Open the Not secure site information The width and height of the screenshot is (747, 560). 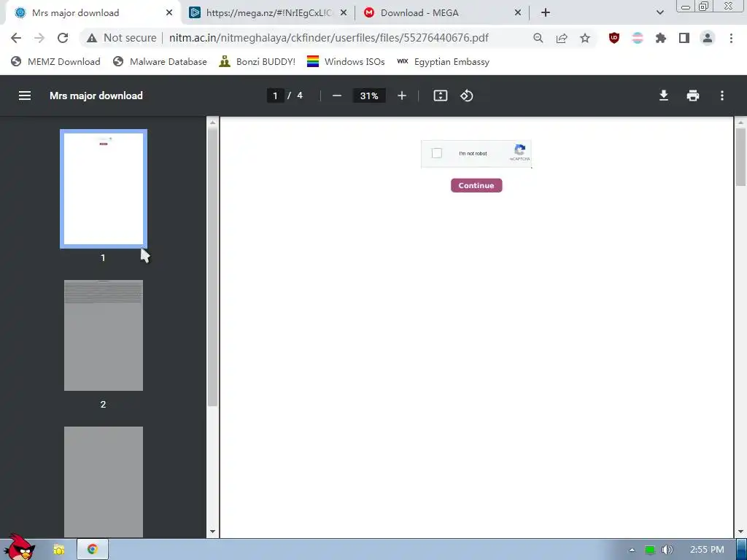pyautogui.click(x=122, y=38)
